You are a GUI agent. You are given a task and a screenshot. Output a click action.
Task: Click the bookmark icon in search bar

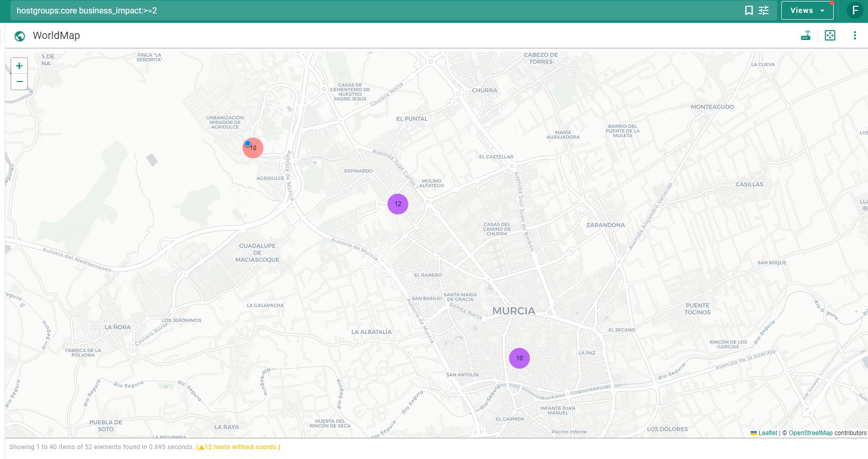pyautogui.click(x=749, y=10)
